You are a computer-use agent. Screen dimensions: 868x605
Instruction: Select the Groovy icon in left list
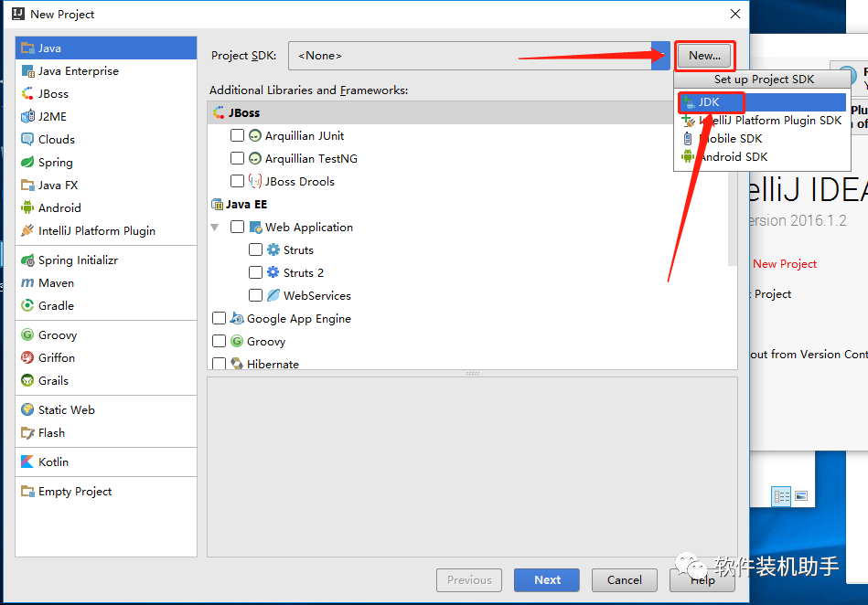27,334
